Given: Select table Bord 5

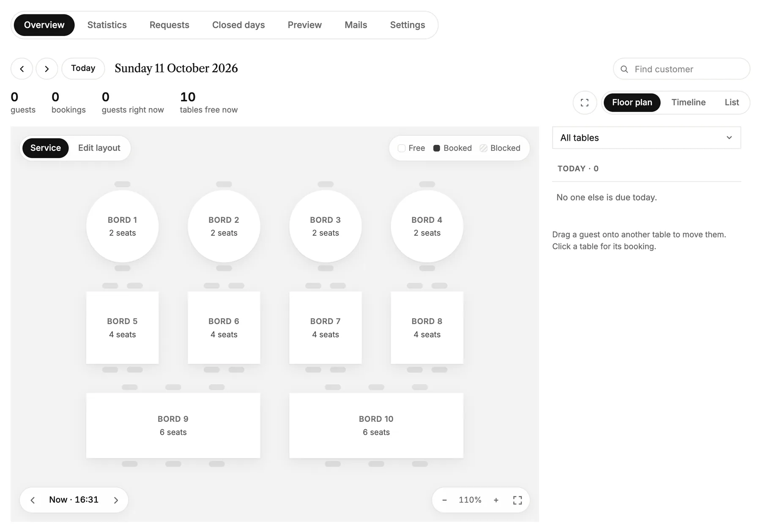Looking at the screenshot, I should pyautogui.click(x=123, y=328).
